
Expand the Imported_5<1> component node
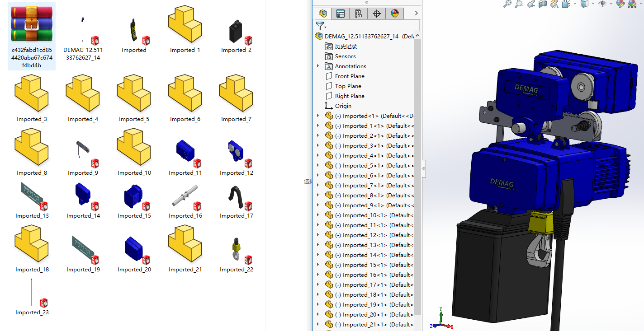pos(318,165)
